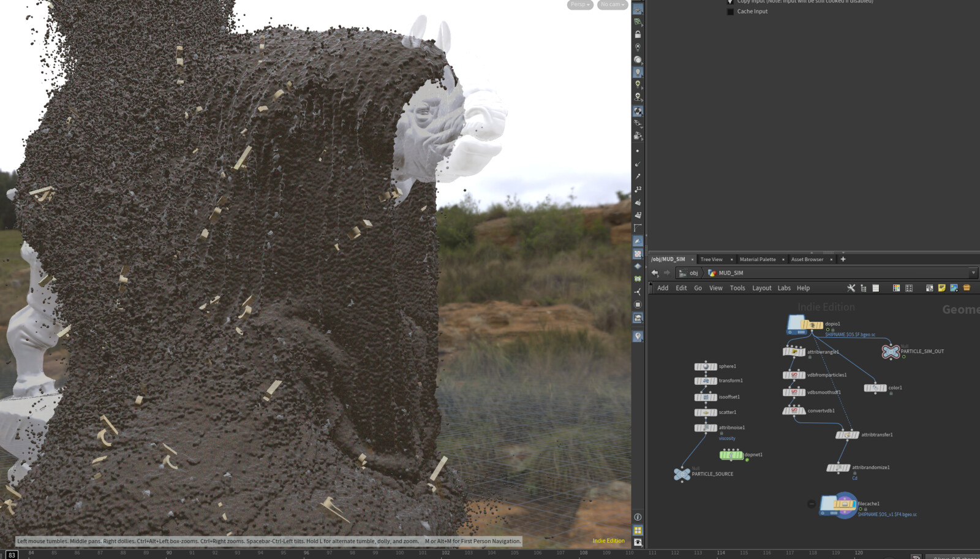Click the camera snapshot icon at toolbar bottom
980x559 pixels.
point(638,542)
